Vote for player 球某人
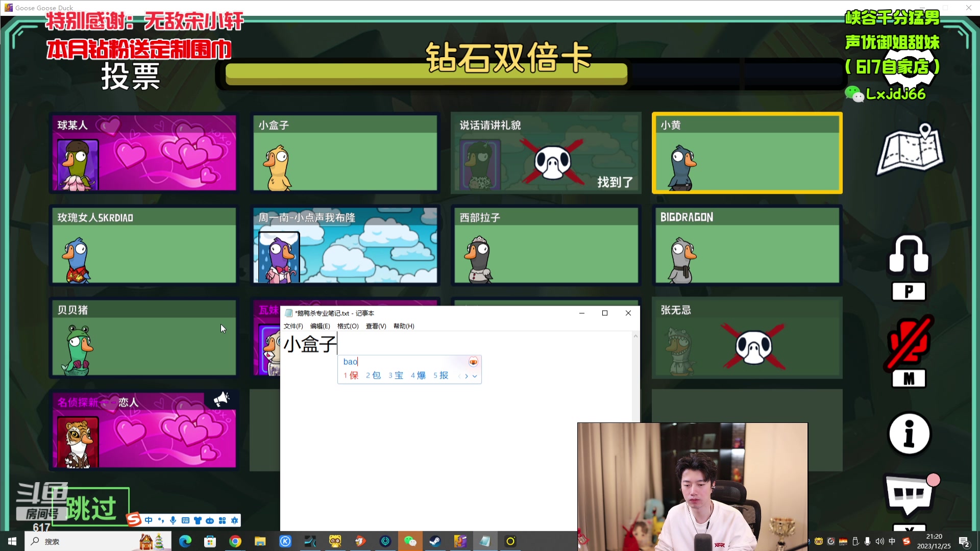Viewport: 980px width, 551px height. [x=144, y=153]
